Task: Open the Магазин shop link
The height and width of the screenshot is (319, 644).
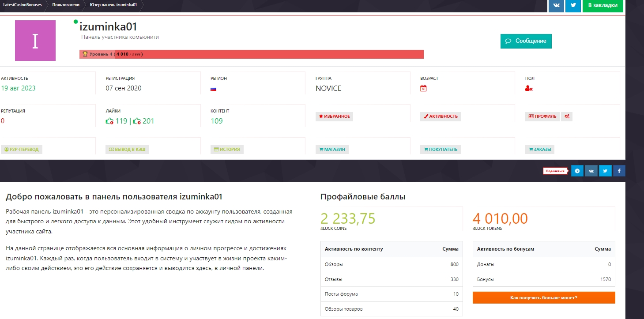Action: pyautogui.click(x=332, y=149)
